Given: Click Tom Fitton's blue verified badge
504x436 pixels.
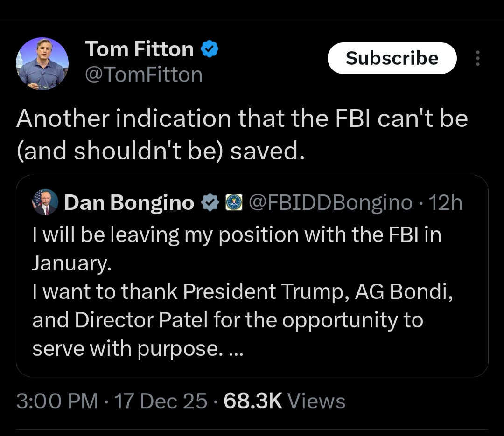Looking at the screenshot, I should (210, 49).
